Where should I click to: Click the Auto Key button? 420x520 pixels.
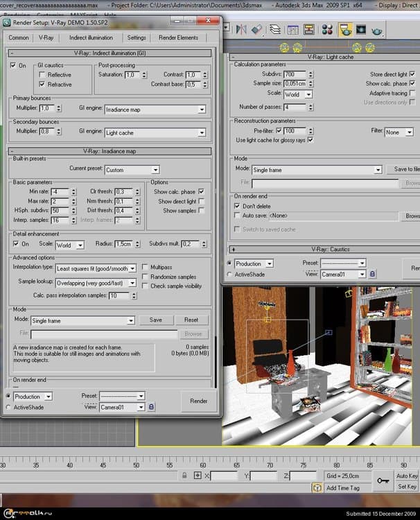point(406,476)
